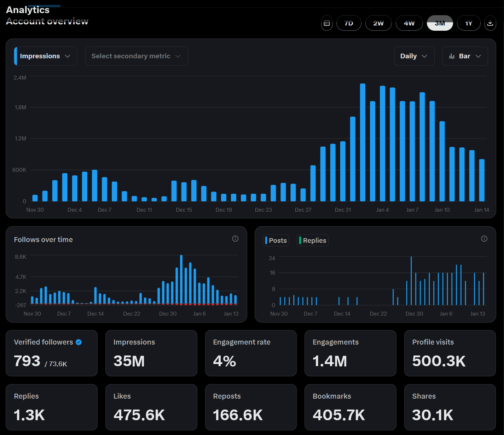Open the Daily interval dropdown
504x435 pixels.
[x=414, y=56]
